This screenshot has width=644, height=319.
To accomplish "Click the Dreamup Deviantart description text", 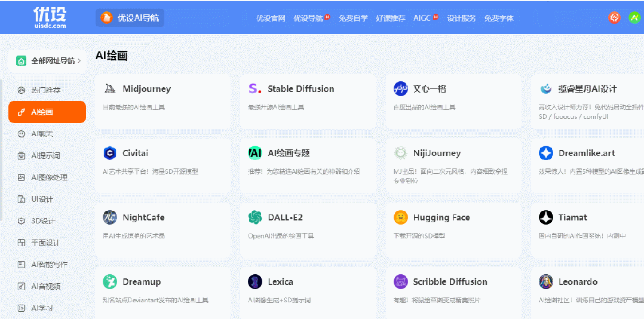I will pos(156,300).
